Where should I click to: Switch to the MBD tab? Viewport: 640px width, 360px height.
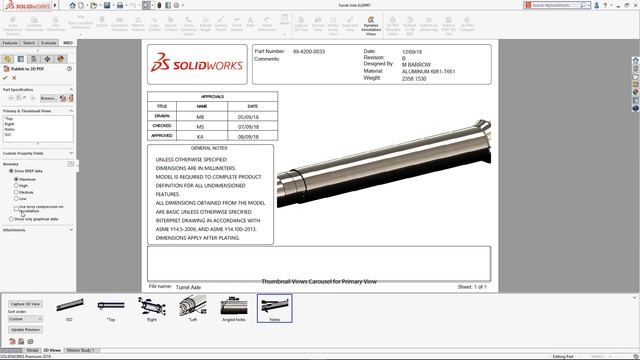click(x=68, y=43)
